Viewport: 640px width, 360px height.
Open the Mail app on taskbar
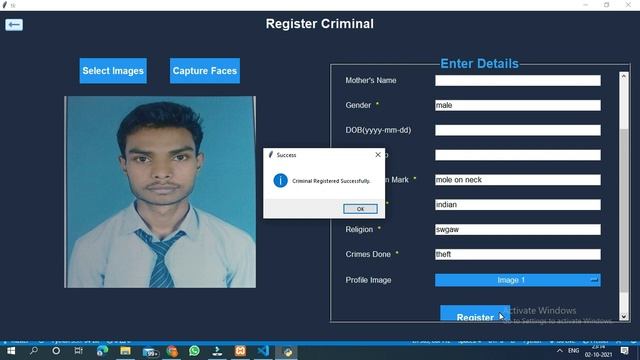(x=150, y=351)
